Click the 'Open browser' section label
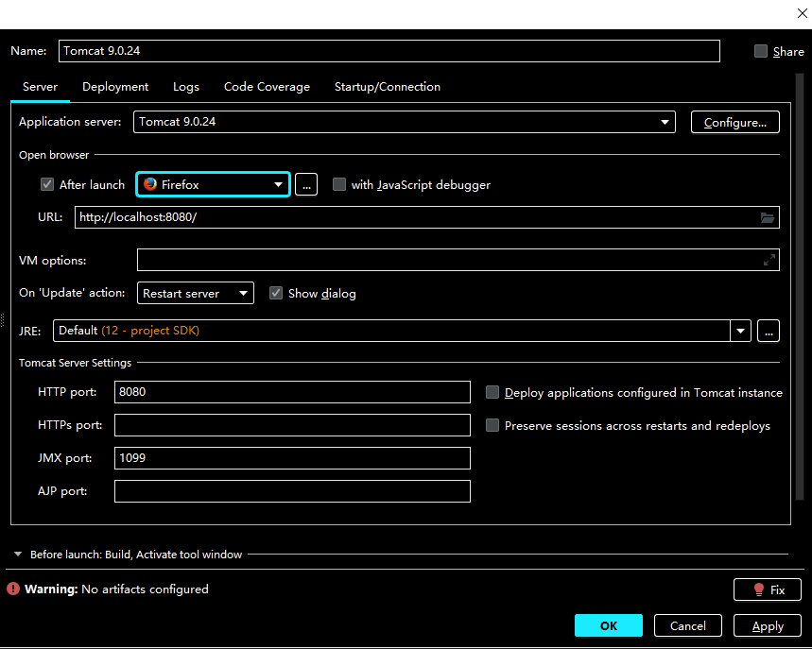This screenshot has height=649, width=812. tap(54, 155)
